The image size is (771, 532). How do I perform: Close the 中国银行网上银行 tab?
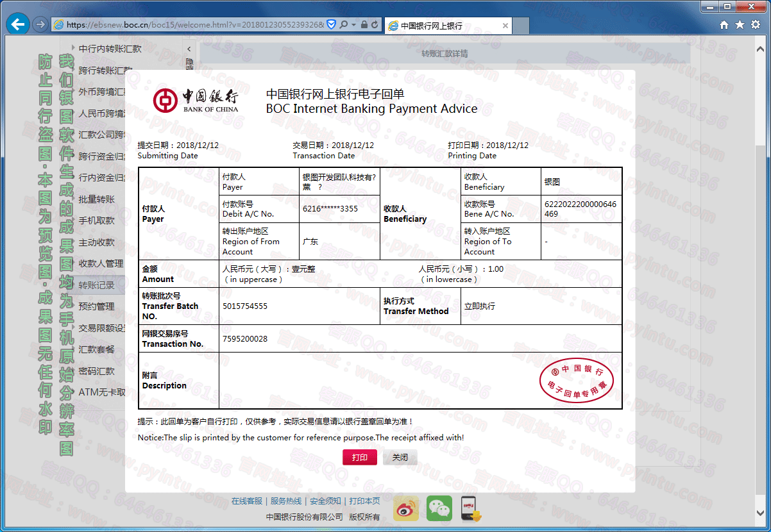[x=505, y=26]
